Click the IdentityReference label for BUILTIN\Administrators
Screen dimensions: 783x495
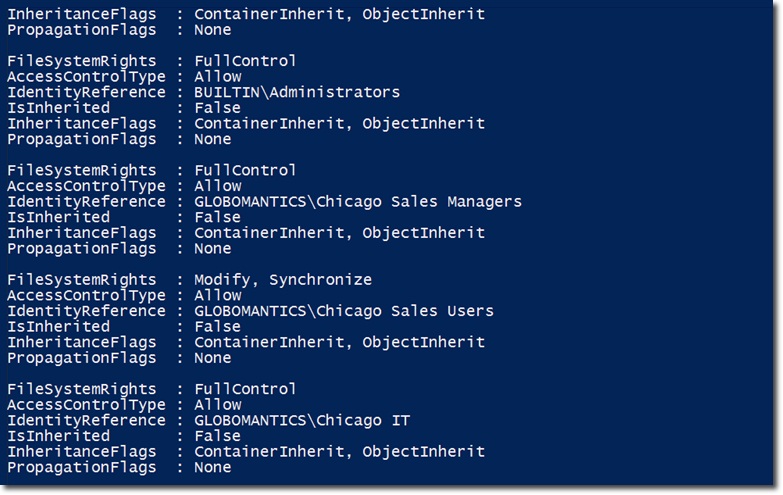pos(87,92)
